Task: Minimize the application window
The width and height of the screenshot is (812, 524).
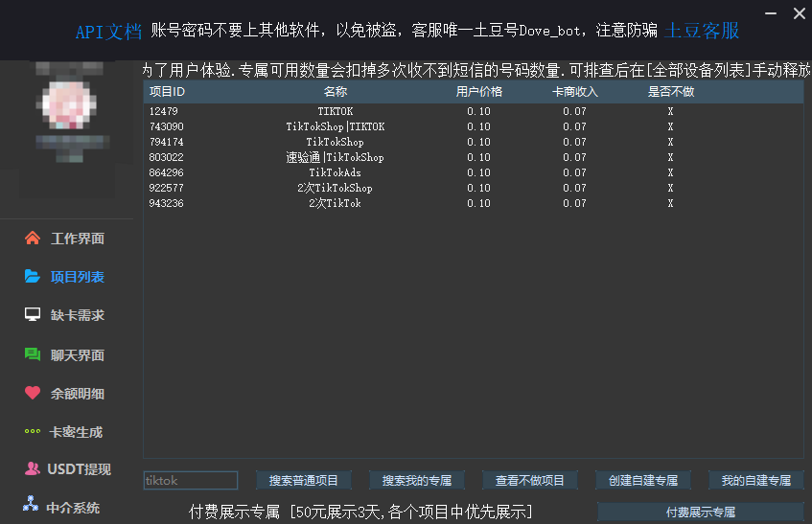Action: [x=771, y=13]
